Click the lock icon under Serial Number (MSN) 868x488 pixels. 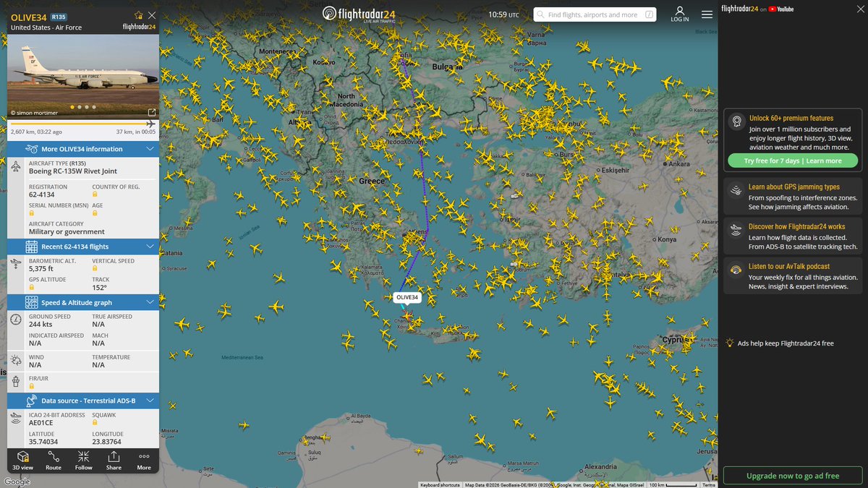[x=32, y=214]
